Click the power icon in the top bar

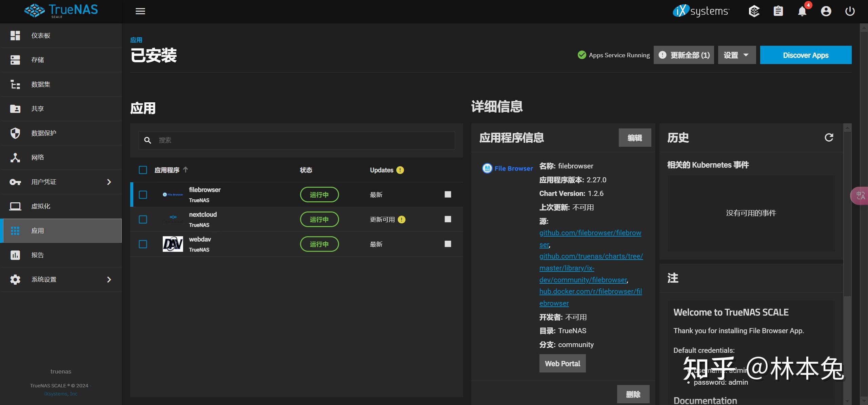850,11
